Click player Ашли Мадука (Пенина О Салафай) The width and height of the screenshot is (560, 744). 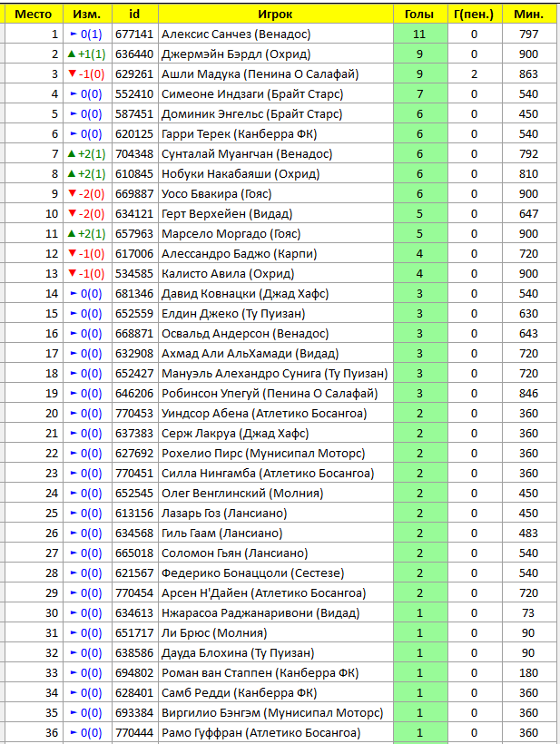coord(260,74)
